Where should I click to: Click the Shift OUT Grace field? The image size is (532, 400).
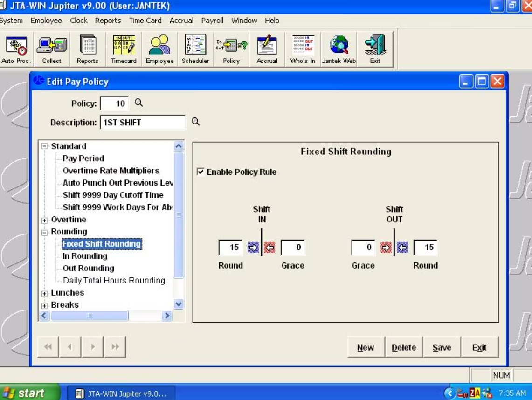click(x=363, y=248)
